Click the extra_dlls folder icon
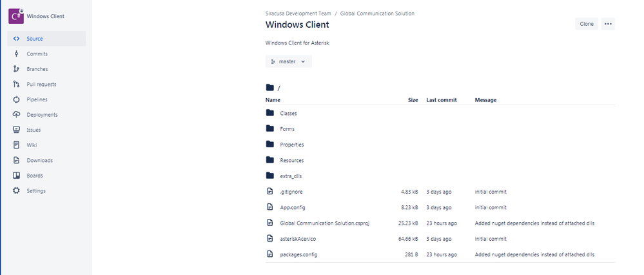Image resolution: width=644 pixels, height=275 pixels. pyautogui.click(x=270, y=176)
